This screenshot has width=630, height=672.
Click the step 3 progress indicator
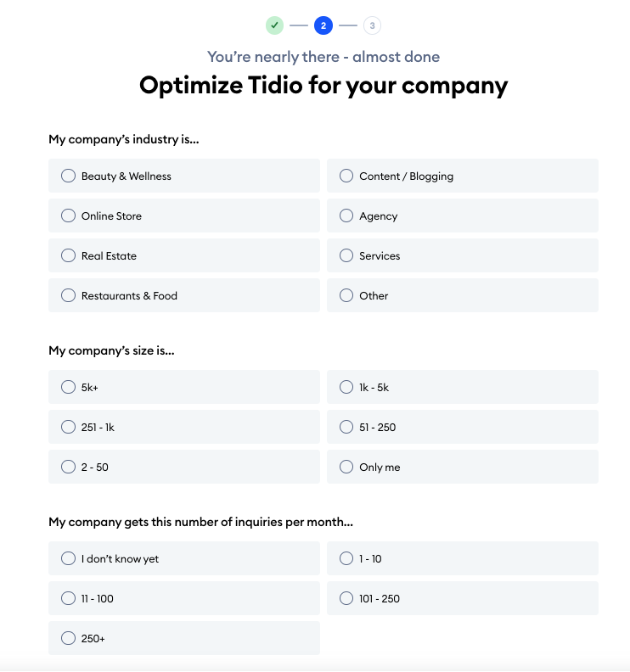pyautogui.click(x=372, y=25)
